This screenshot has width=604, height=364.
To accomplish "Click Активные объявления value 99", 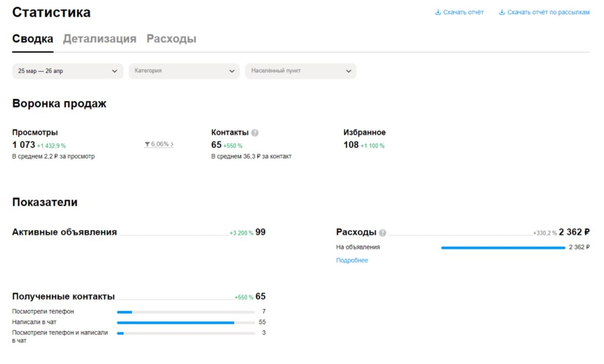I will pos(260,232).
